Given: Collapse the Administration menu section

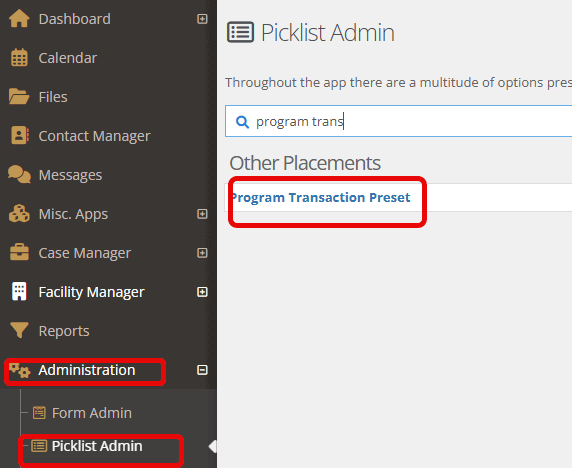Looking at the screenshot, I should click(202, 370).
